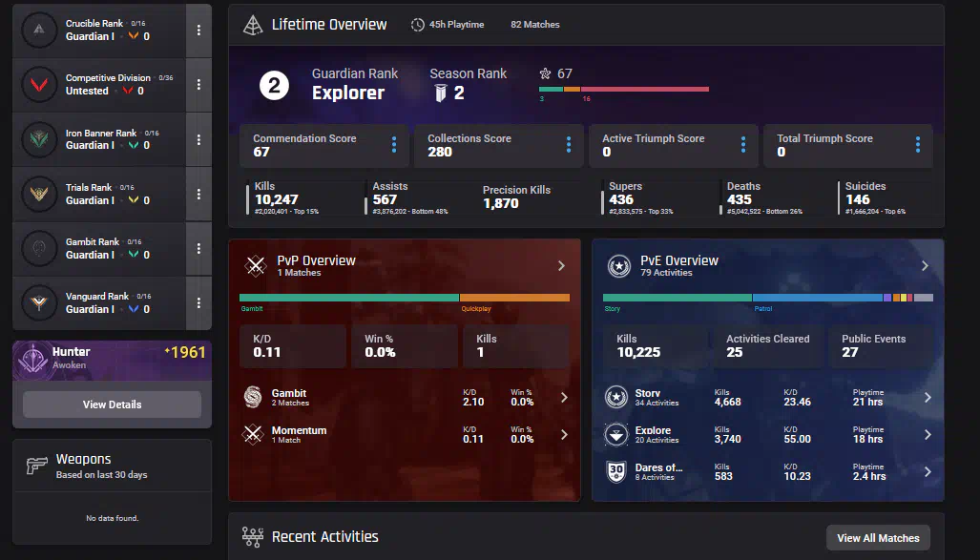
Task: Open Gambit Rank three-dot menu
Action: pyautogui.click(x=198, y=248)
